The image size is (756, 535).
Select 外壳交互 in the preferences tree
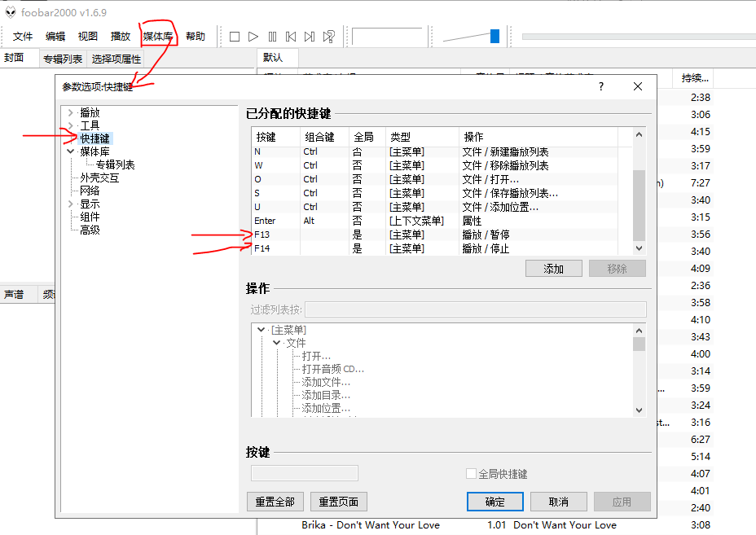pyautogui.click(x=99, y=178)
